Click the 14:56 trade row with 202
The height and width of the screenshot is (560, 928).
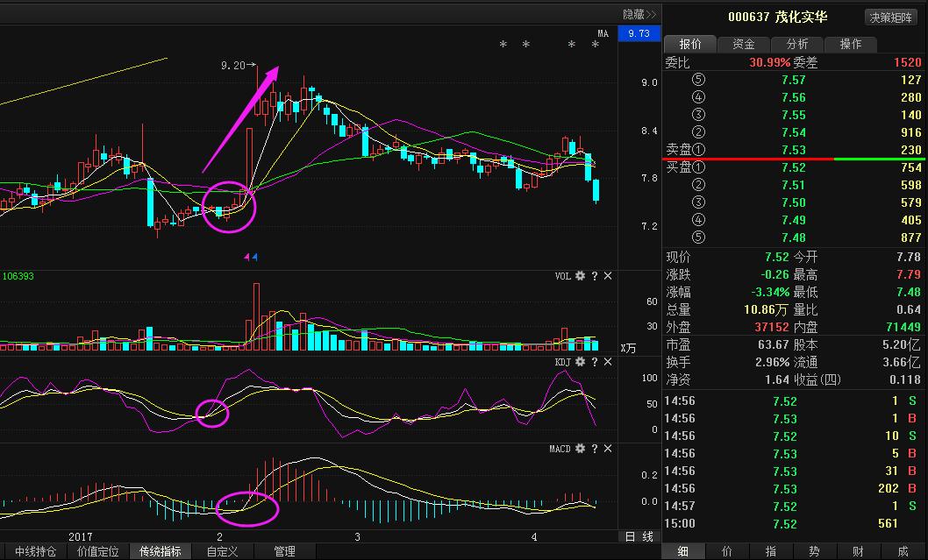coord(793,488)
